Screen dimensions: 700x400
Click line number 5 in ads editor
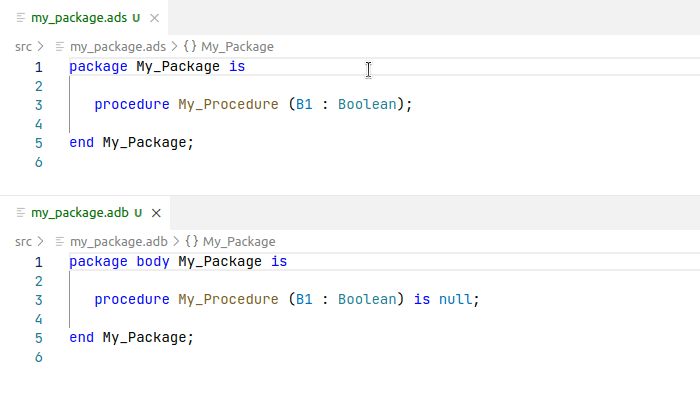[39, 143]
